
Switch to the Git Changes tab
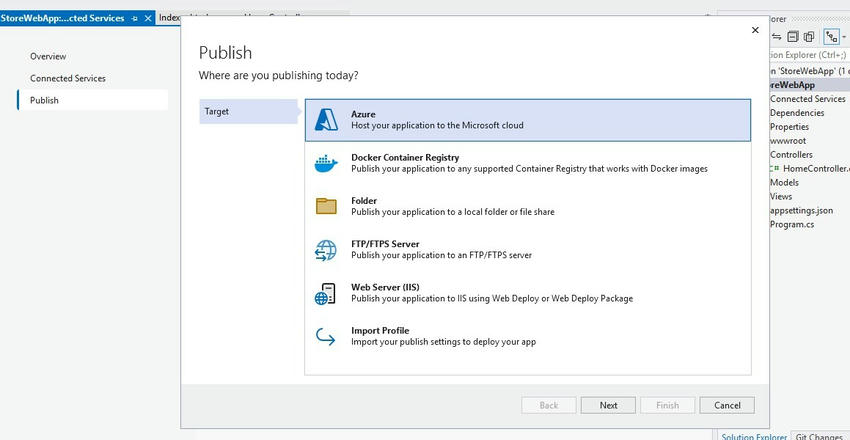820,436
